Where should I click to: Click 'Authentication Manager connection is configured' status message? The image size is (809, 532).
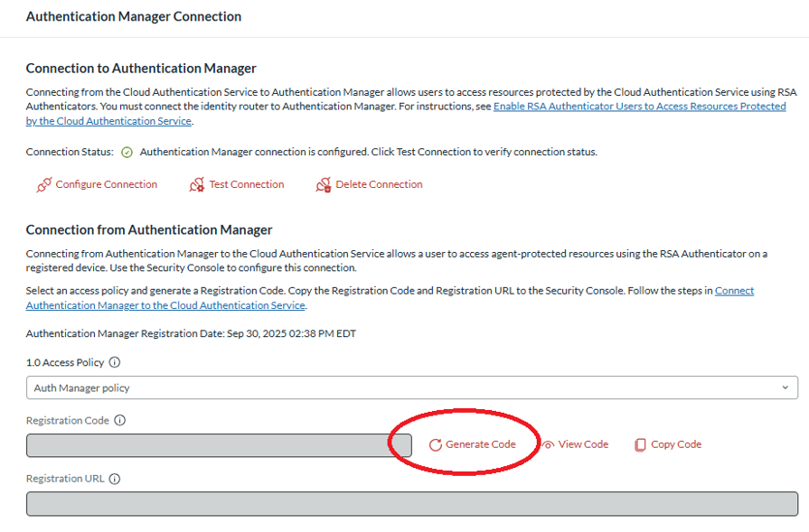[x=369, y=152]
